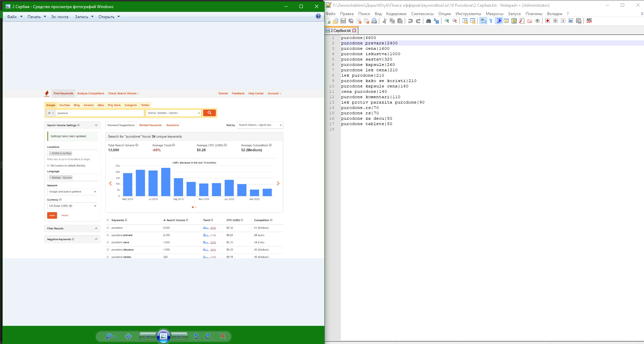Rotate the photo clockwise in Photo Viewer
This screenshot has height=344, width=644.
(x=207, y=336)
